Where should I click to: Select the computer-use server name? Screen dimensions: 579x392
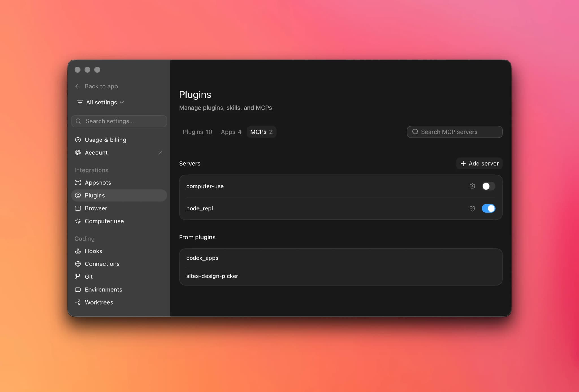point(205,186)
